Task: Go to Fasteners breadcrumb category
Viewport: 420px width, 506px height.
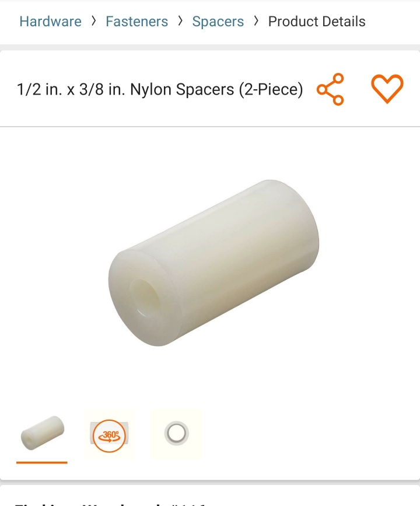Action: coord(136,22)
